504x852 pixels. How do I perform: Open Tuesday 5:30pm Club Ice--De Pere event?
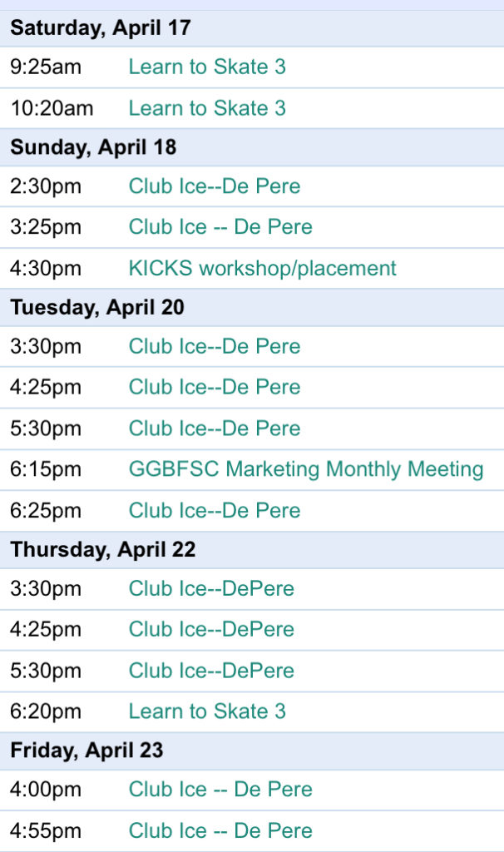(215, 428)
